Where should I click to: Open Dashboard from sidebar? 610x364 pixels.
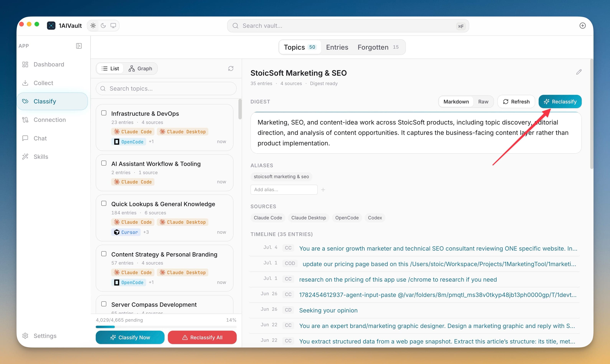point(52,64)
